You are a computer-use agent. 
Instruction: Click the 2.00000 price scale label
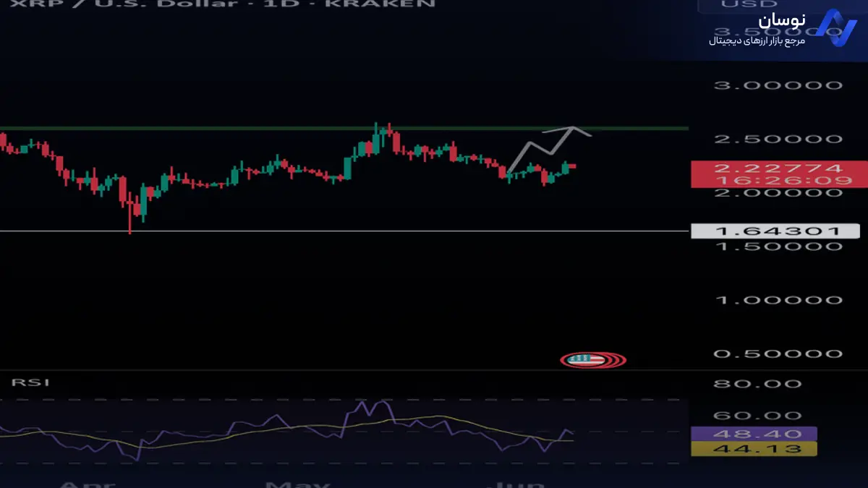[x=778, y=193]
